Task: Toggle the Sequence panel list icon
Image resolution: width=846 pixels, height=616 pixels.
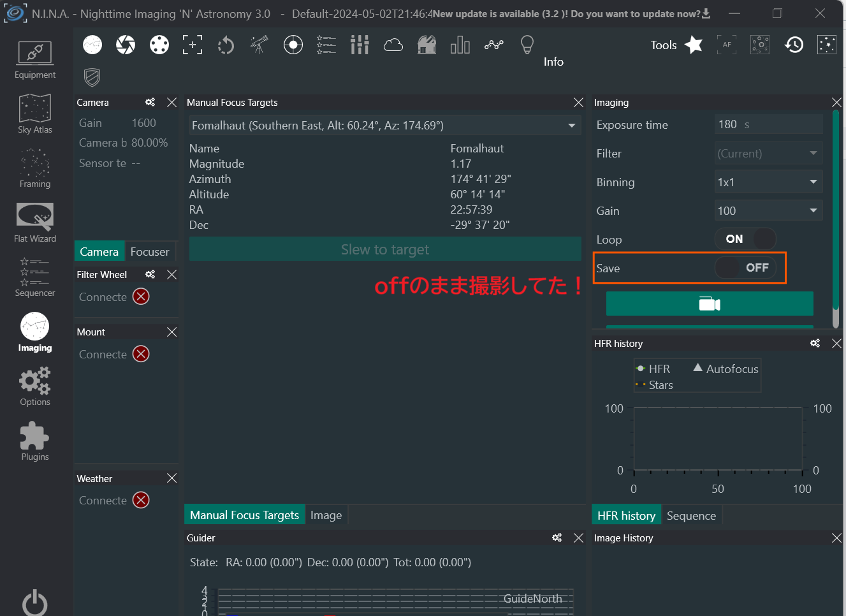Action: (326, 45)
